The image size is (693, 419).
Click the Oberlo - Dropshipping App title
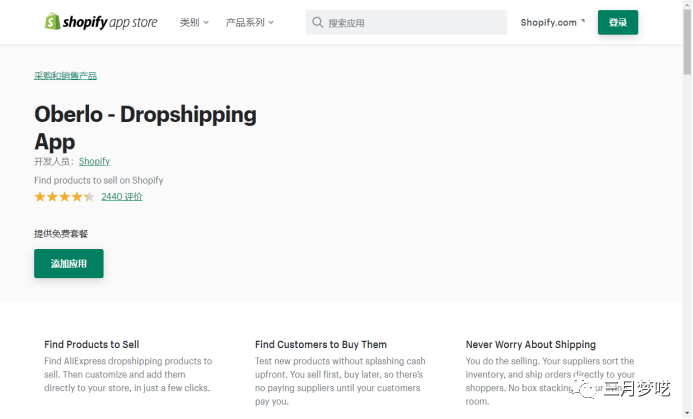pos(145,128)
